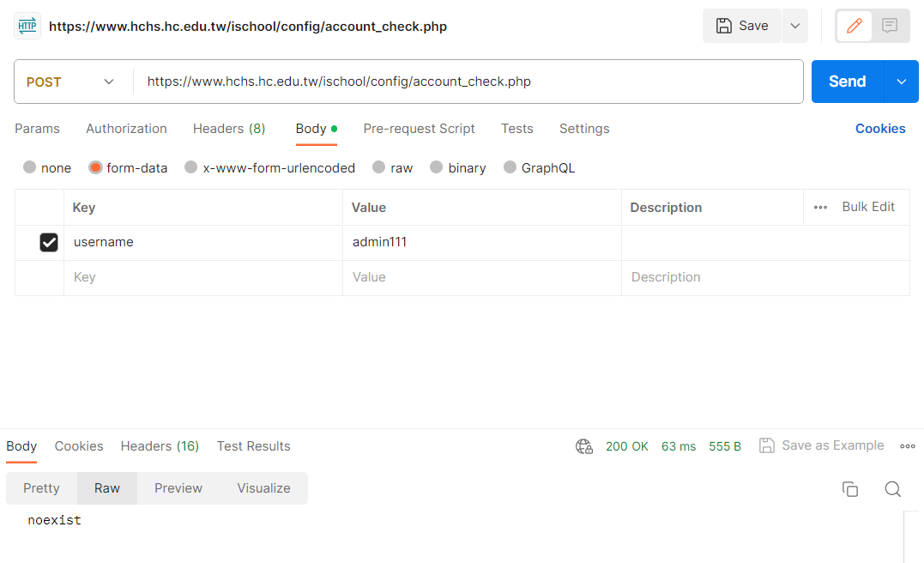Viewport: 924px width, 563px height.
Task: Select the binary body type
Action: [436, 167]
